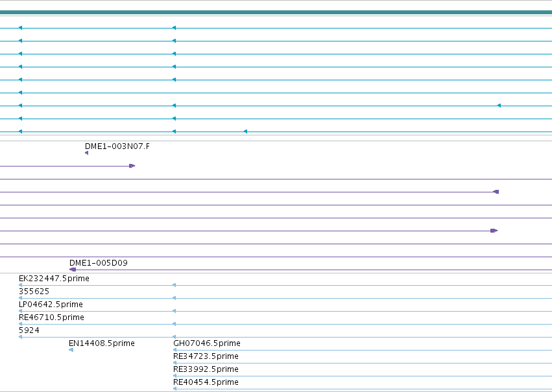Select the EN14408.5prime EST label
Image resolution: width=552 pixels, height=392 pixels.
[102, 343]
